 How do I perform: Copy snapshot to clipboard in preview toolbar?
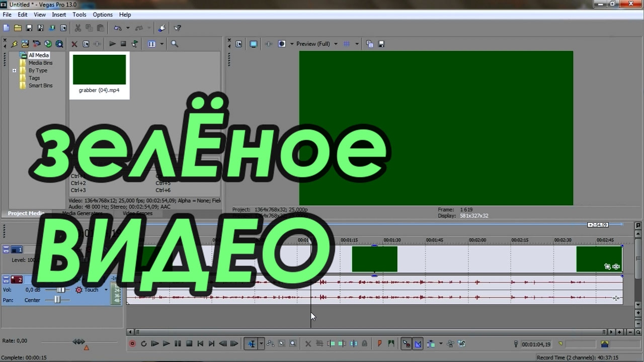pyautogui.click(x=370, y=44)
